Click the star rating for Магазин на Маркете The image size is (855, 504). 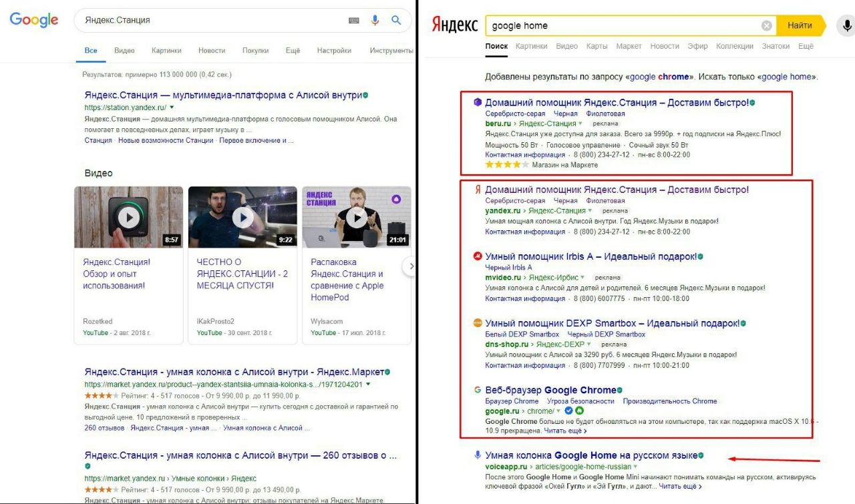pos(507,164)
